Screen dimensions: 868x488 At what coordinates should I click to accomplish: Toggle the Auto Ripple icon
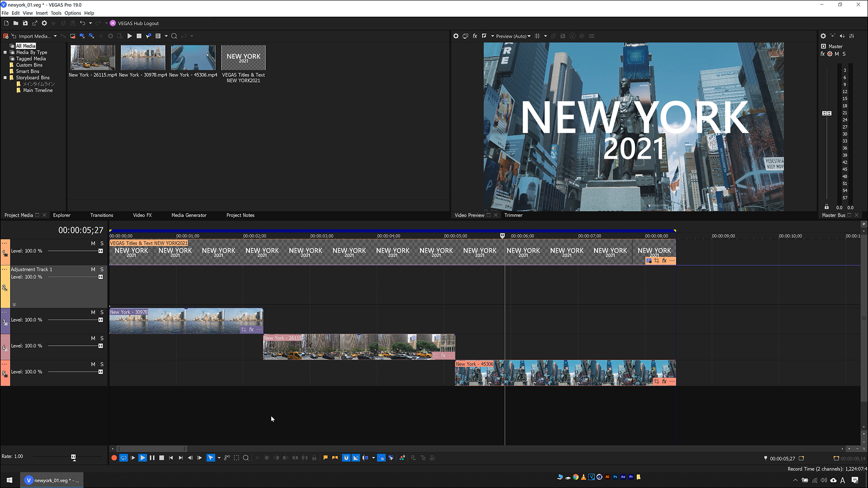[366, 458]
